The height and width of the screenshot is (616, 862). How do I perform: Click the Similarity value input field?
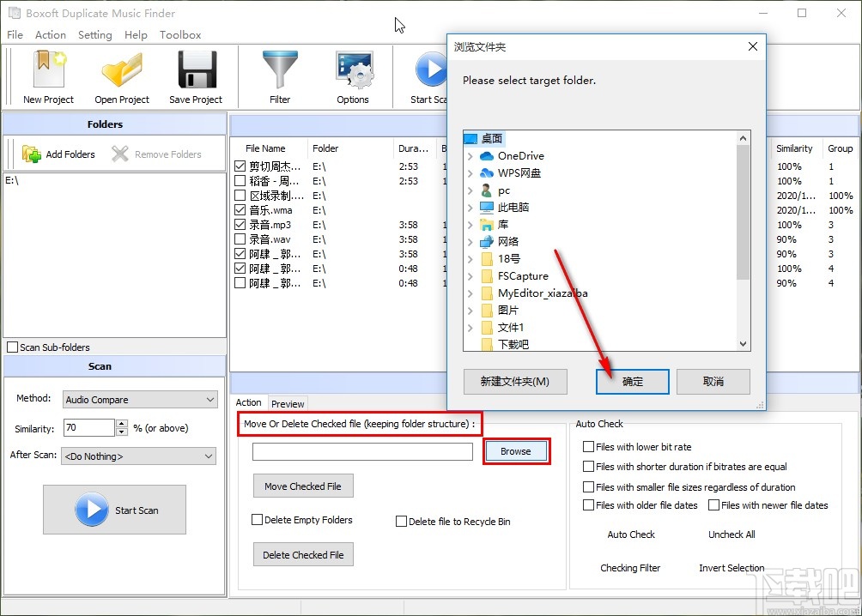(x=89, y=427)
